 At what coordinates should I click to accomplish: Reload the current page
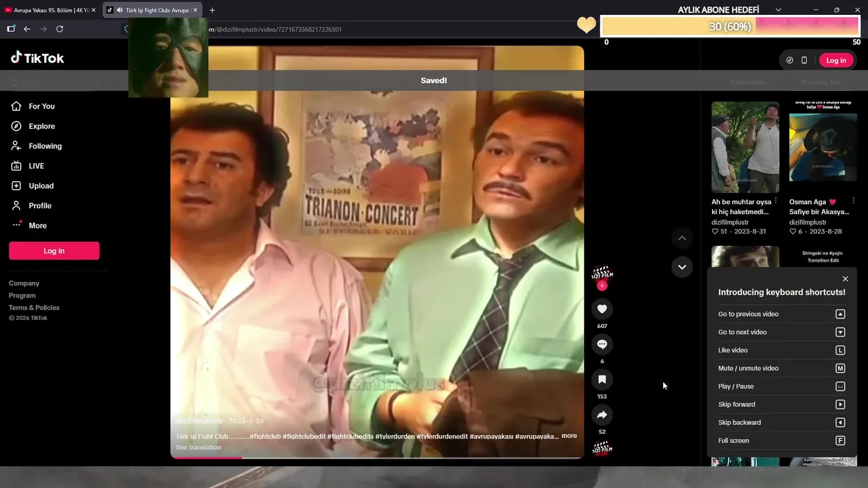pyautogui.click(x=60, y=29)
